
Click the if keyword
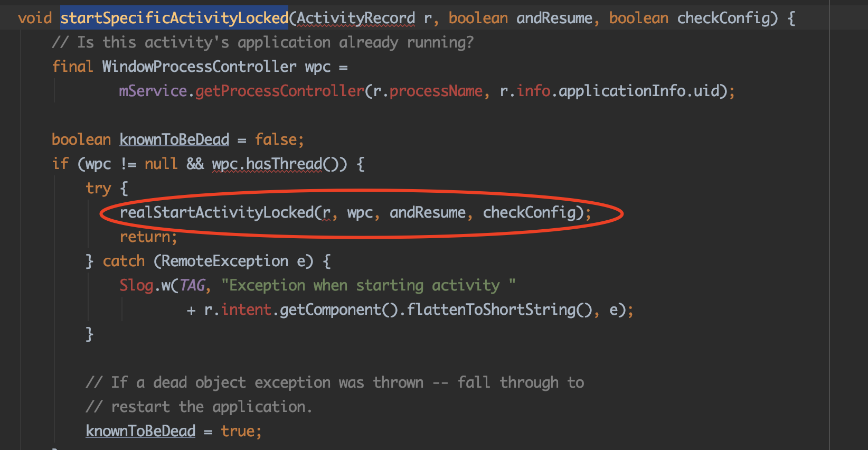tap(60, 164)
